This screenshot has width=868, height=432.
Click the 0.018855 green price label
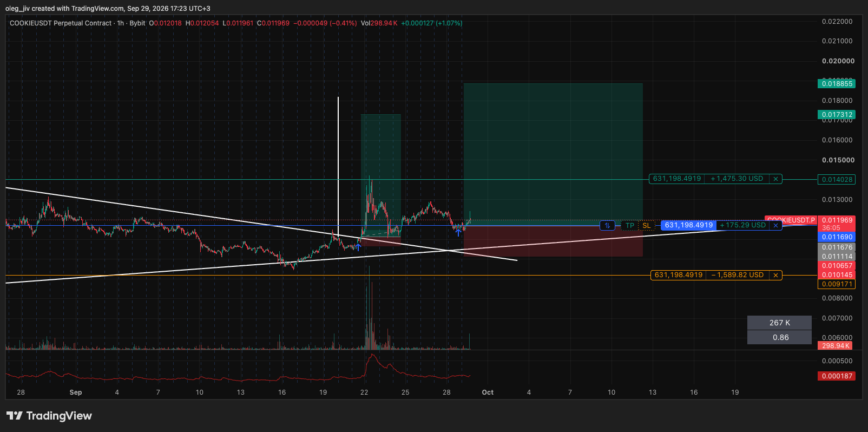837,83
